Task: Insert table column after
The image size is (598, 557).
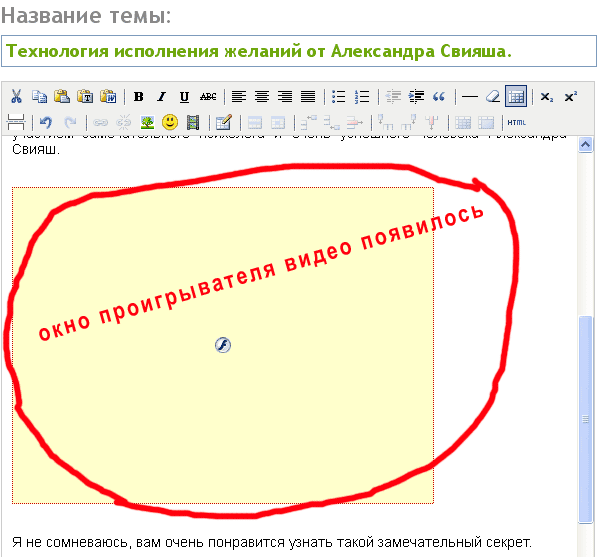Action: pos(408,122)
